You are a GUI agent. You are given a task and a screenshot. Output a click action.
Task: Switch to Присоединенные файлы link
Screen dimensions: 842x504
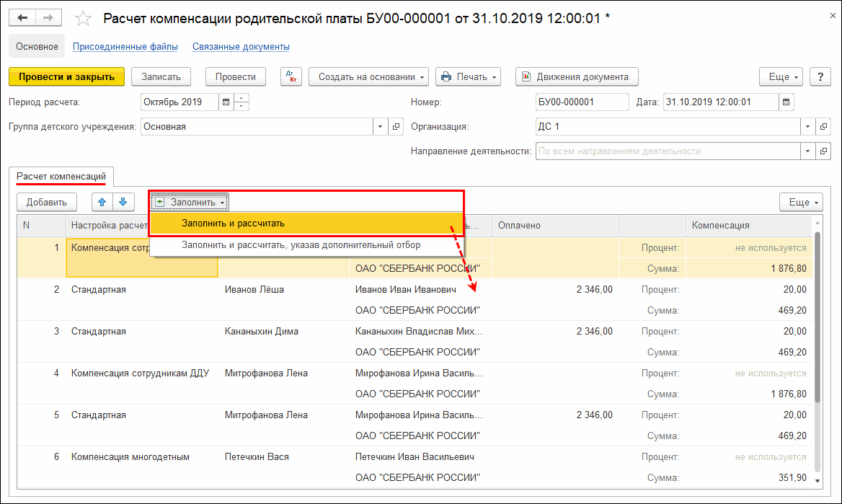point(125,47)
